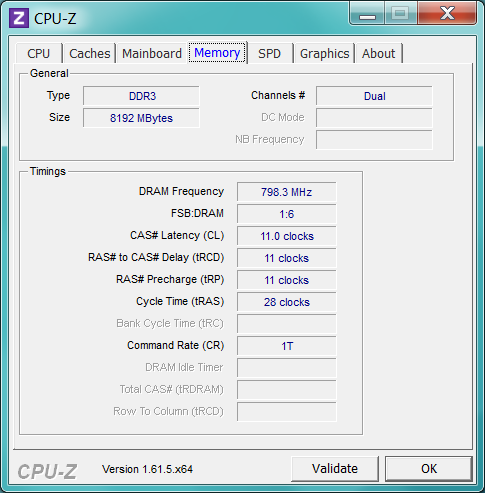
Task: Go to the SPD tab
Action: 270,53
